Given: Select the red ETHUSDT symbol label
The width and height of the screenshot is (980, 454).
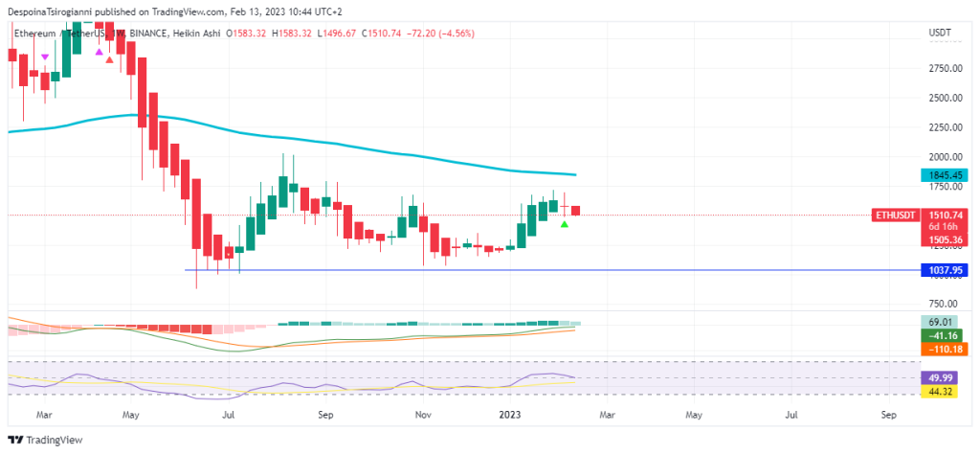Looking at the screenshot, I should pyautogui.click(x=894, y=216).
